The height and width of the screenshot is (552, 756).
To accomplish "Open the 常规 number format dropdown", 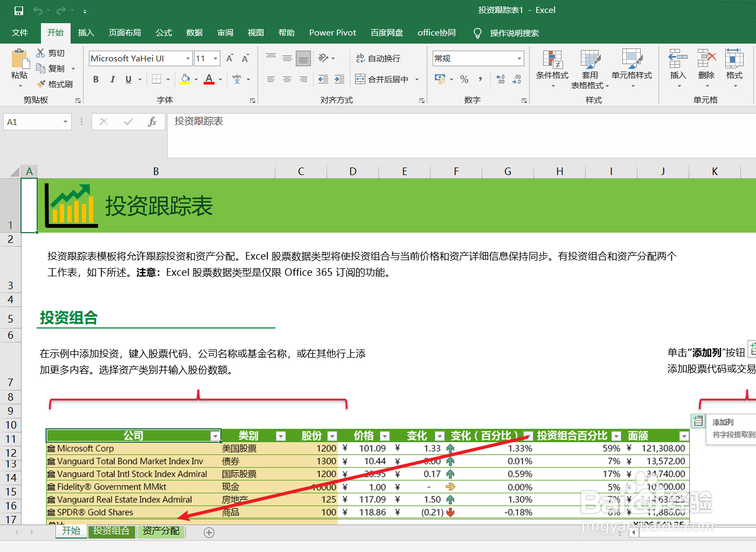I will tap(519, 58).
